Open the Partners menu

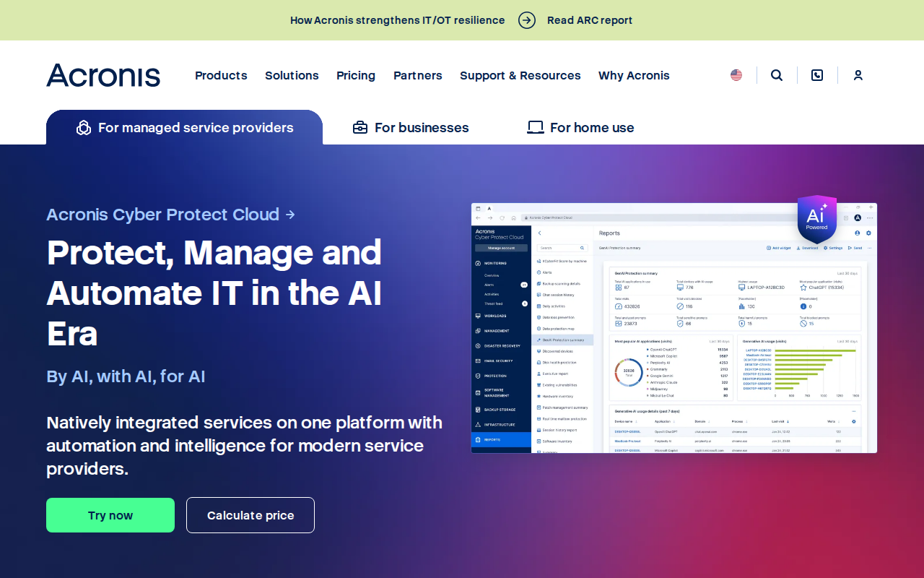pyautogui.click(x=418, y=75)
